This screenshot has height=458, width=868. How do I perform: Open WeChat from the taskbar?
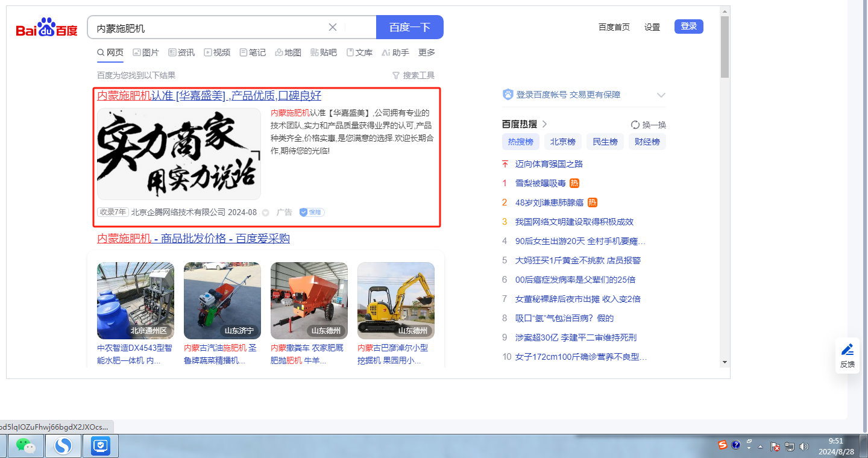[25, 445]
